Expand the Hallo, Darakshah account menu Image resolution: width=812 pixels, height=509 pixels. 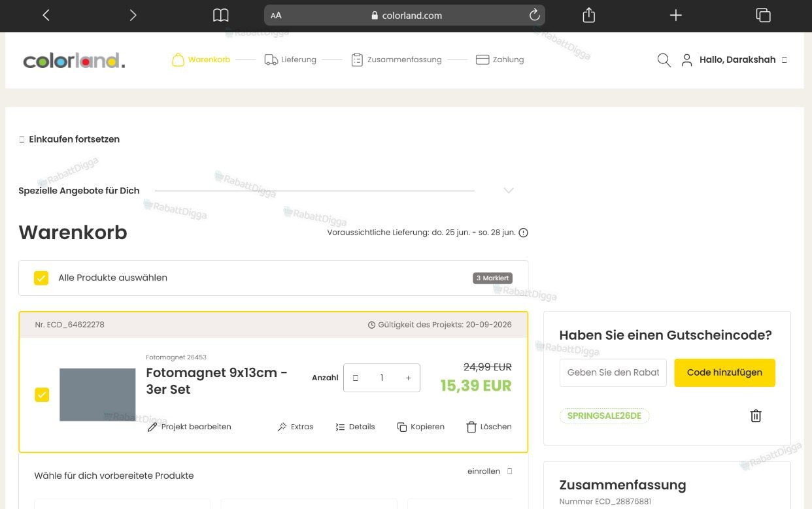coord(743,59)
